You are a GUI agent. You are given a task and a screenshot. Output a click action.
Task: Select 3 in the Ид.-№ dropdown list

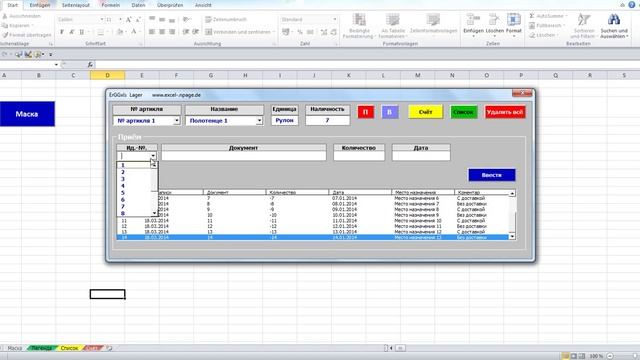[134, 179]
